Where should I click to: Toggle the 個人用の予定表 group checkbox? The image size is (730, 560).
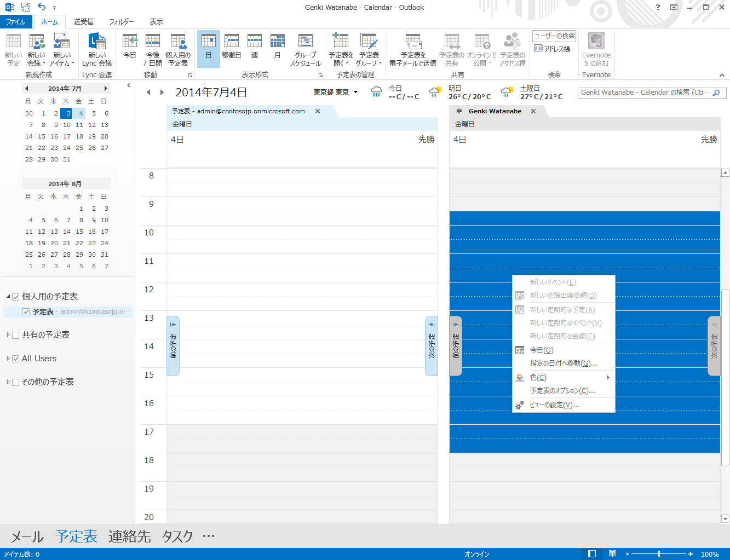(x=16, y=297)
